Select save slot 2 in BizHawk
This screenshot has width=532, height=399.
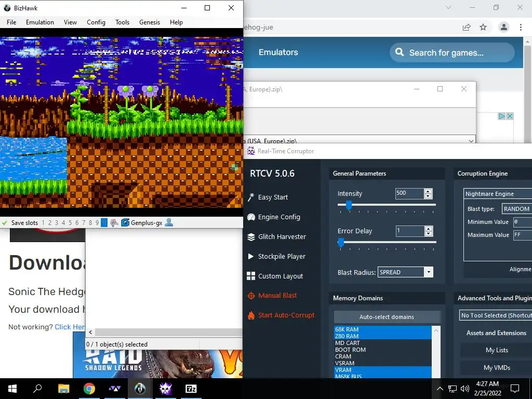(x=50, y=223)
